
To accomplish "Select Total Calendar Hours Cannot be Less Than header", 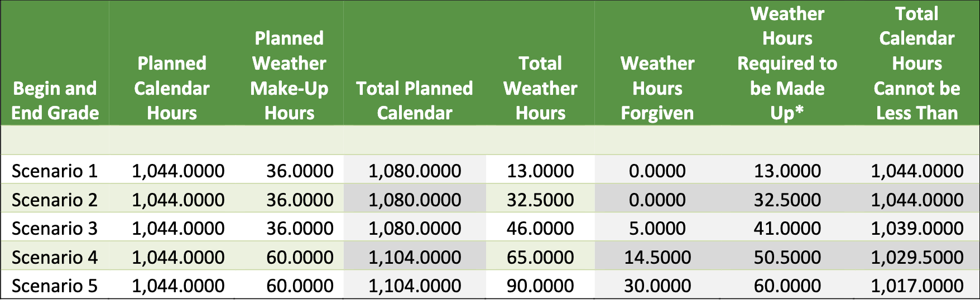I will point(917,64).
